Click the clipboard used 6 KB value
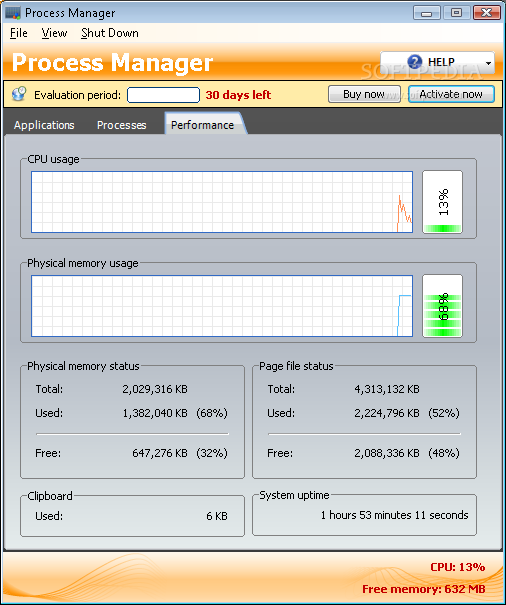Viewport: 506px width, 605px height. point(217,516)
